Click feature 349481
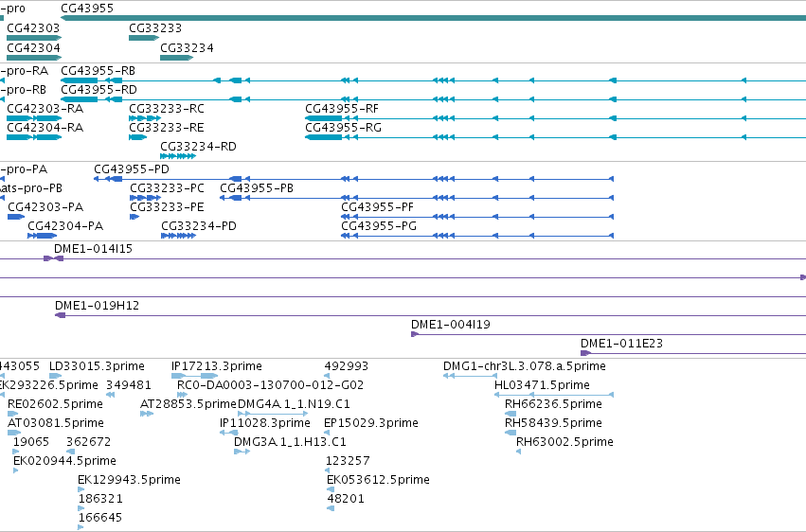 111,396
